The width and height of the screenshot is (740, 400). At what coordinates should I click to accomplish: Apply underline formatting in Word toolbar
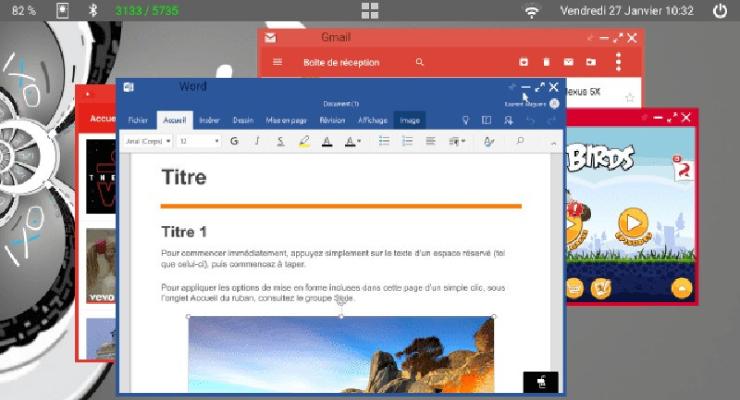(x=280, y=141)
